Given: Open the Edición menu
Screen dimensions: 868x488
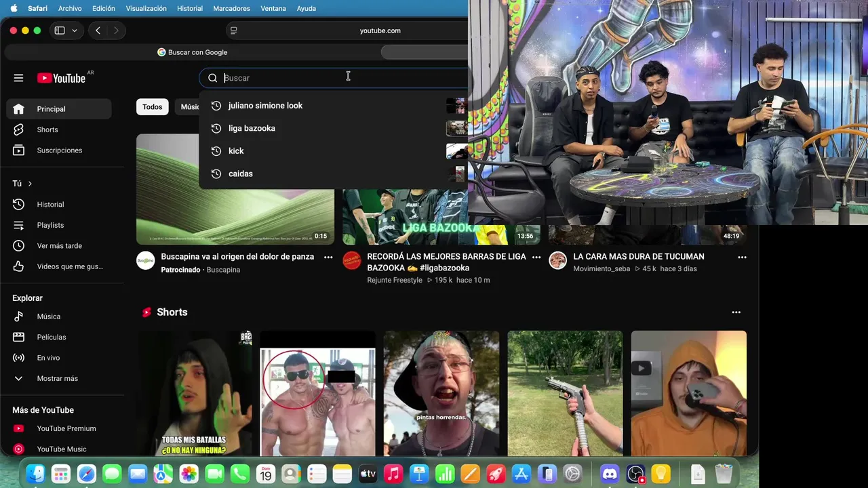Looking at the screenshot, I should pos(104,8).
